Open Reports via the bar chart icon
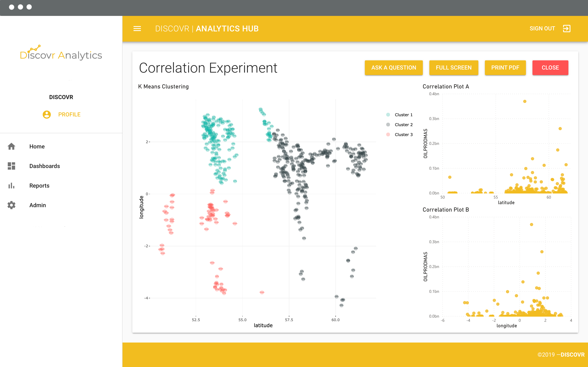The height and width of the screenshot is (367, 588). point(11,186)
